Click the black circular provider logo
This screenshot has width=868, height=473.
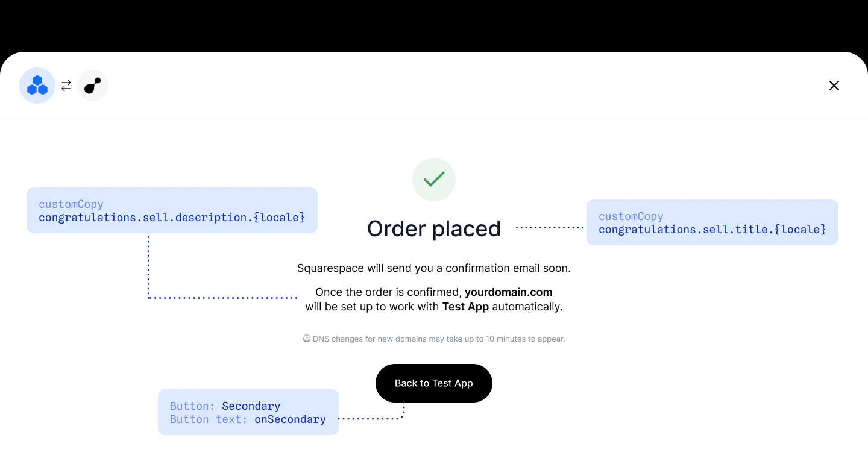coord(93,86)
